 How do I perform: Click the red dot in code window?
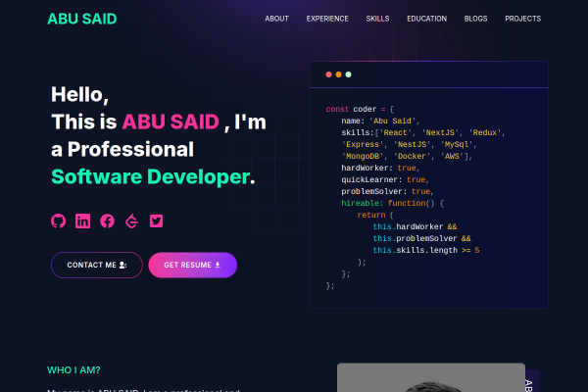pos(329,74)
